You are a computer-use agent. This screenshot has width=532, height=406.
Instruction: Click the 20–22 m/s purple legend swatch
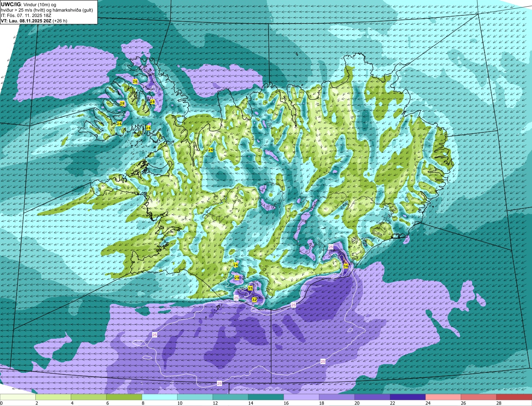pos(372,397)
